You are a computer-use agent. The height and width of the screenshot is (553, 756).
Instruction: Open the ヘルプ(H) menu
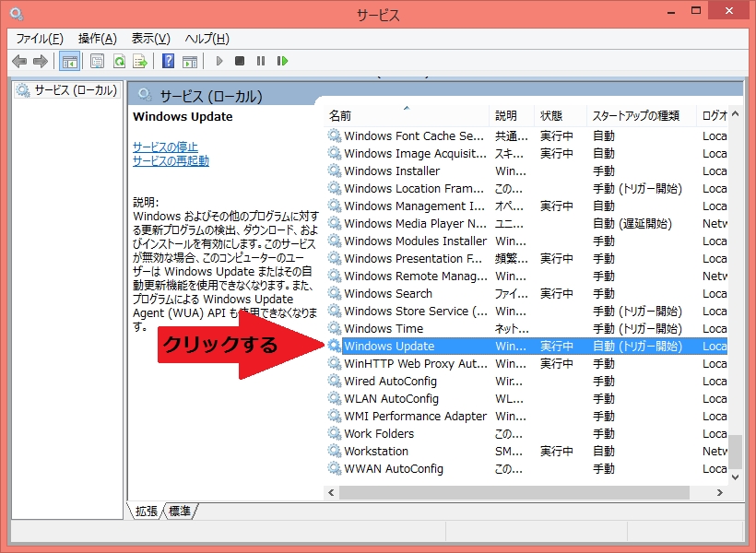click(207, 39)
